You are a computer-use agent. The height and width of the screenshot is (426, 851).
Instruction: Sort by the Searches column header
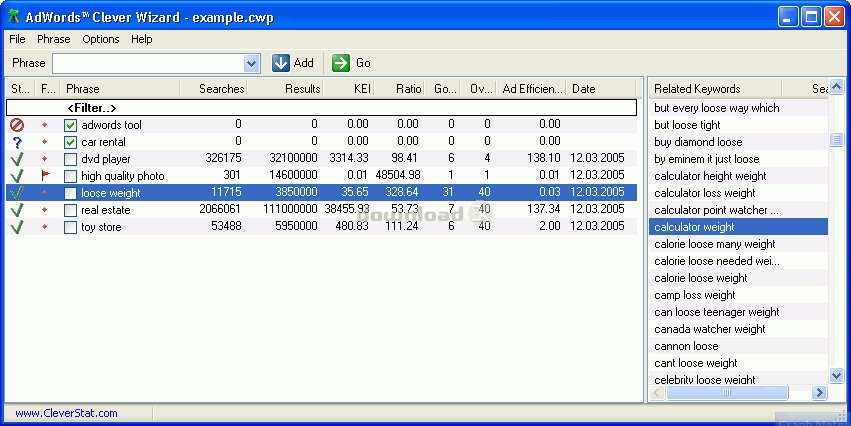pos(214,88)
